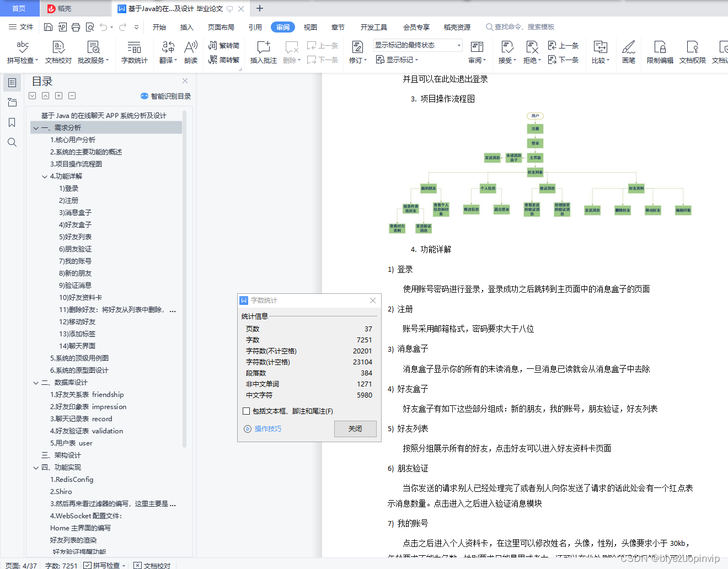Jump to 14)聊天界面 in outline
This screenshot has height=569, width=728.
[x=77, y=346]
